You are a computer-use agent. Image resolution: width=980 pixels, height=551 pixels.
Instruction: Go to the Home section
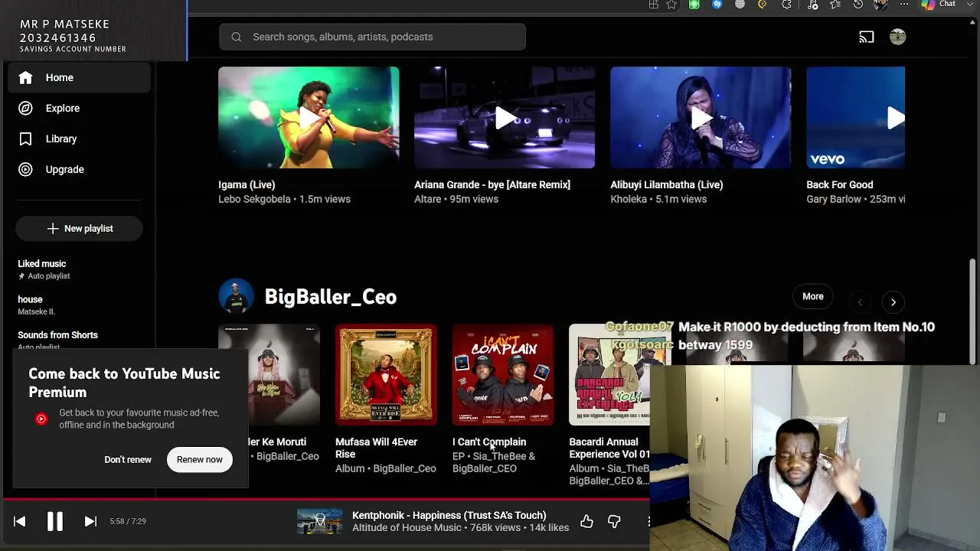(x=80, y=77)
